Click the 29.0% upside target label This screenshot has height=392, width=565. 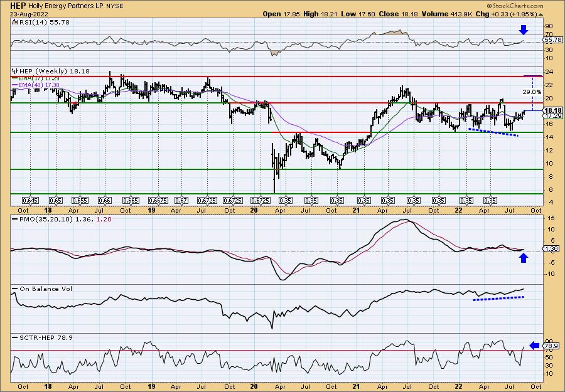click(x=532, y=92)
